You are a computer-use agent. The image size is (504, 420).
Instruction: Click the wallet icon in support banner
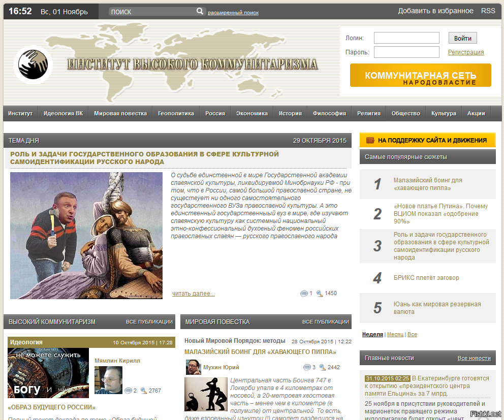click(370, 140)
